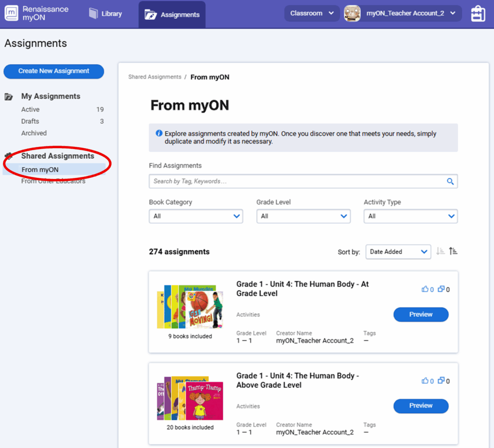This screenshot has width=494, height=448.
Task: Select ascending sort order icon
Action: pyautogui.click(x=453, y=251)
